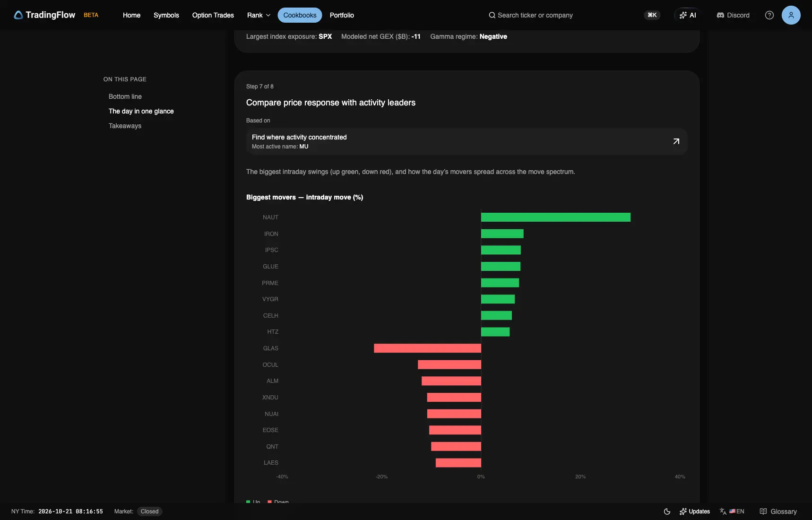
Task: Expand the Rank dropdown menu
Action: [x=259, y=15]
